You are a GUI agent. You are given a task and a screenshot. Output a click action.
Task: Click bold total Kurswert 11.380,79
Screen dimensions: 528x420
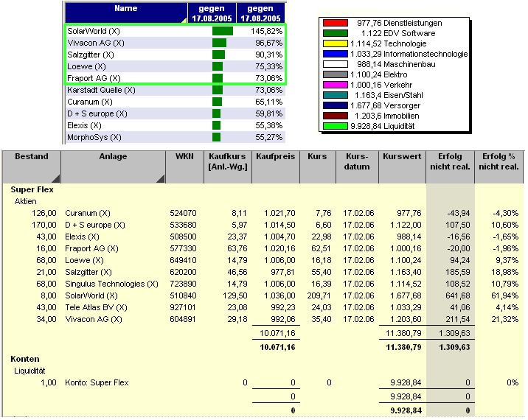[x=403, y=347]
